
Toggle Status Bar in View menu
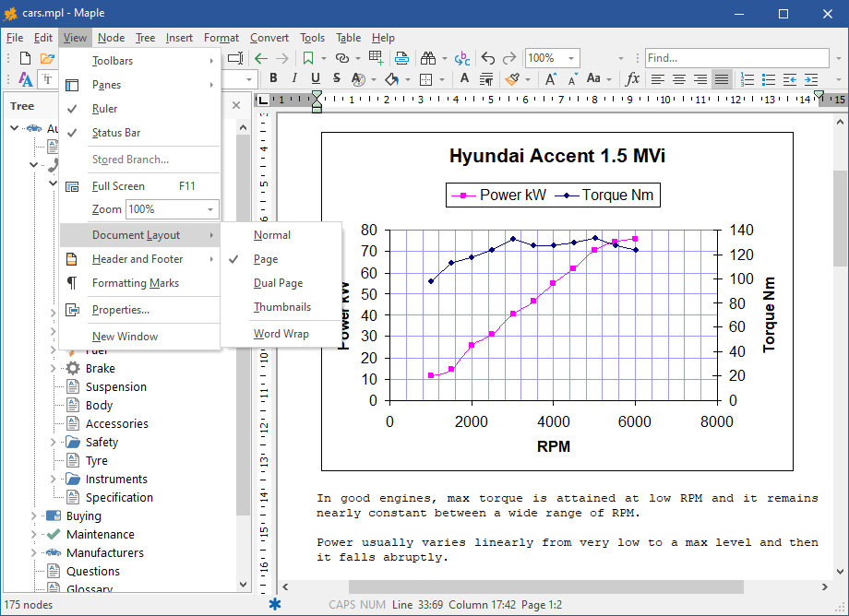(x=139, y=133)
